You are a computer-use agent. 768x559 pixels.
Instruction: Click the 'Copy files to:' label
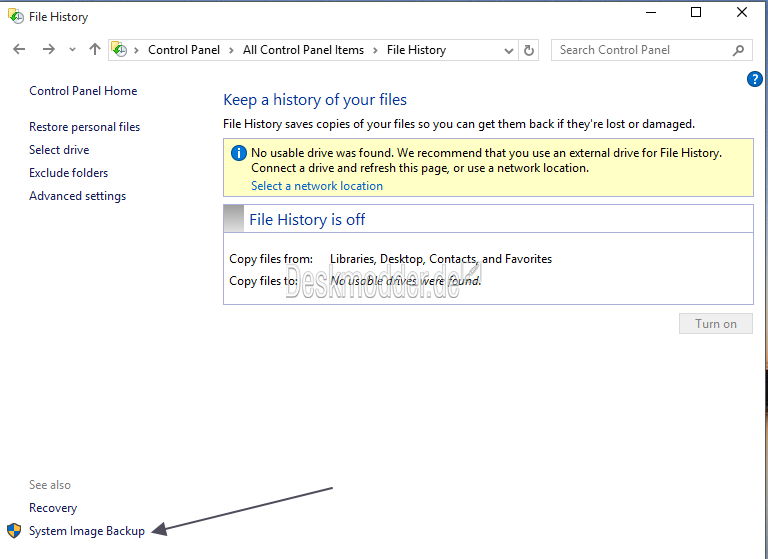pyautogui.click(x=264, y=281)
